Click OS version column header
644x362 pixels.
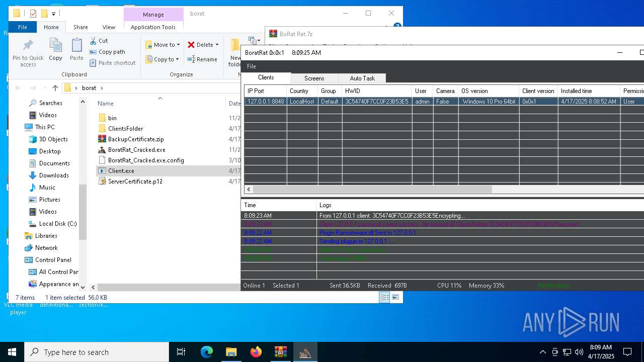point(489,91)
